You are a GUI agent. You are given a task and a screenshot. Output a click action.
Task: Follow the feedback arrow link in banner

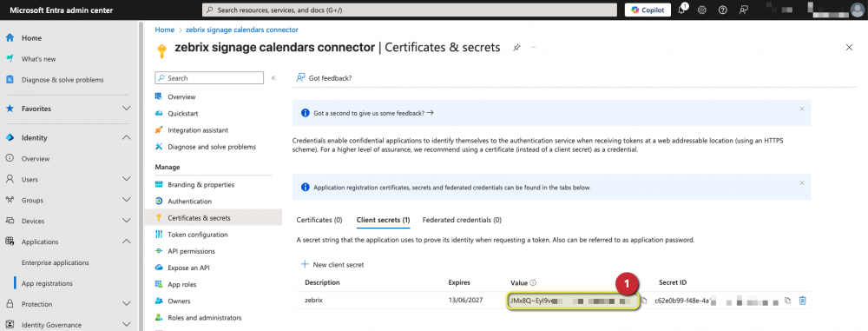click(431, 113)
